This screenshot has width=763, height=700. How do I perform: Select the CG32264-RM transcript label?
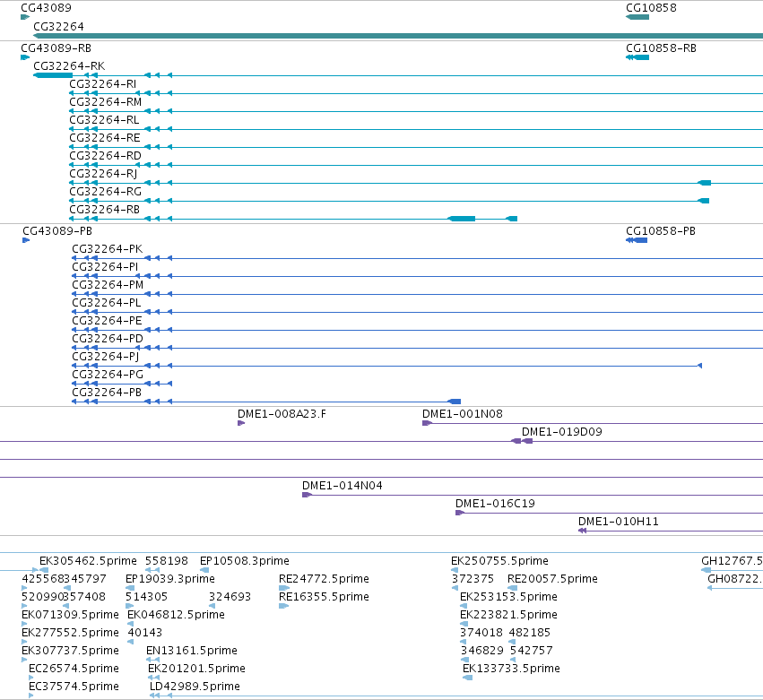point(105,102)
